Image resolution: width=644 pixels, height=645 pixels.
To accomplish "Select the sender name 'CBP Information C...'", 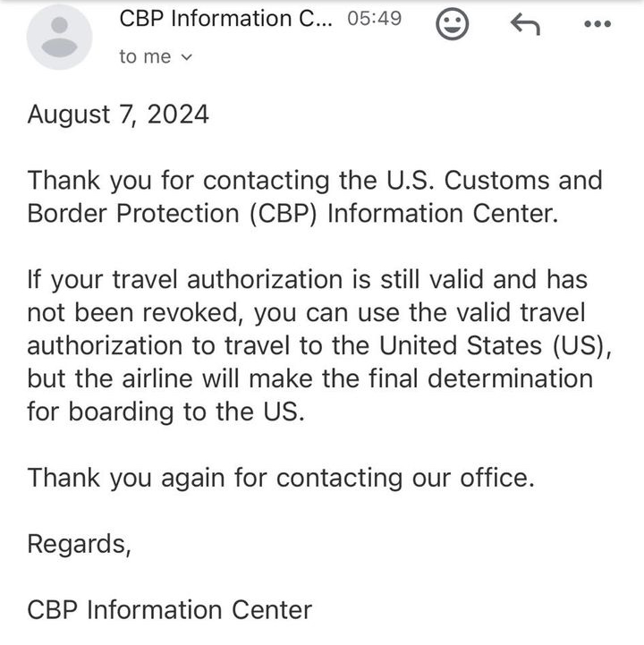I will tap(225, 19).
